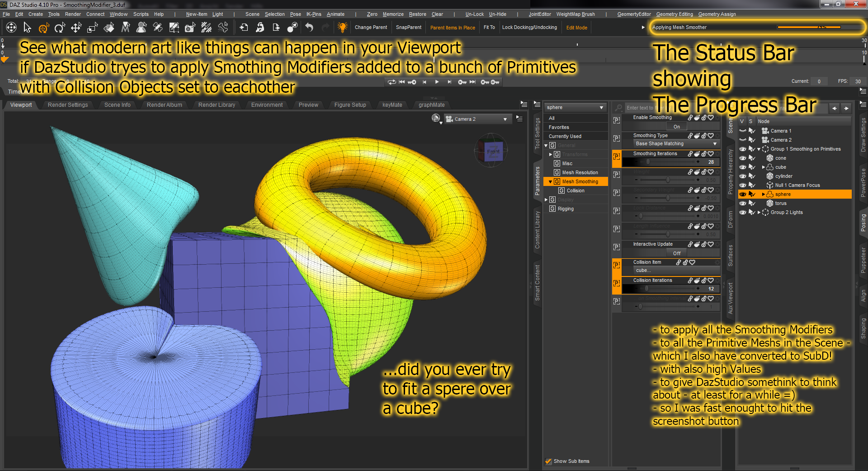
Task: Toggle Enable Smoothing On button
Action: [677, 127]
